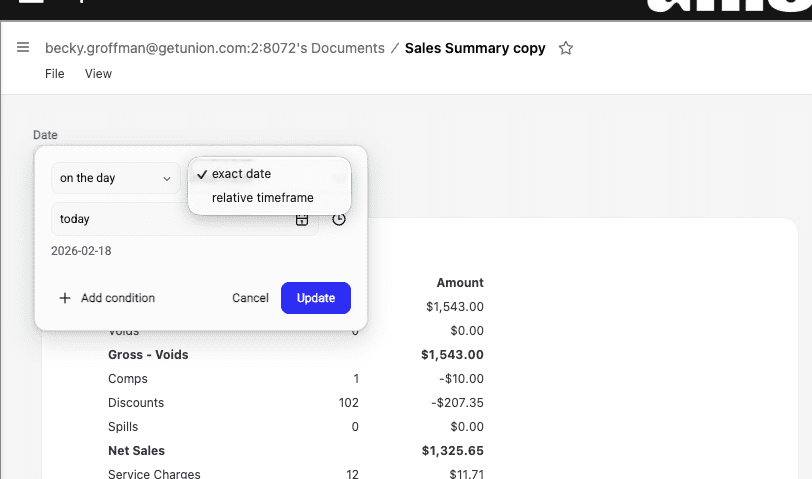Open the hamburger navigation menu

(x=22, y=48)
